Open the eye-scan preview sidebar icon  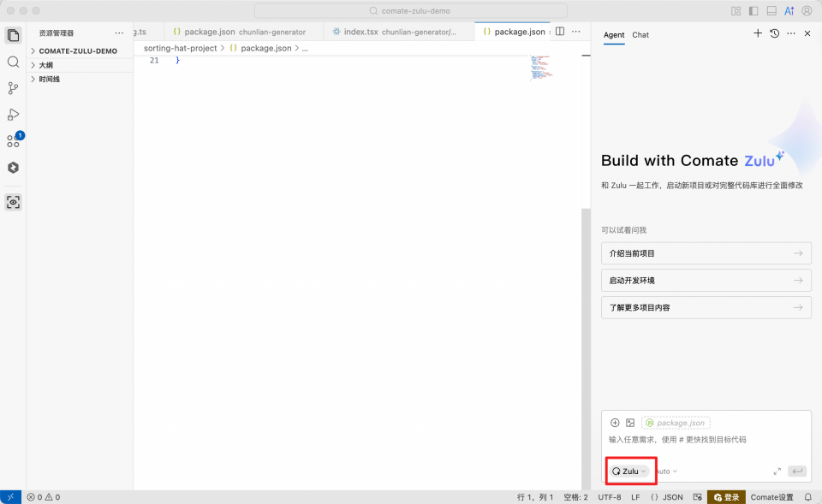point(13,202)
